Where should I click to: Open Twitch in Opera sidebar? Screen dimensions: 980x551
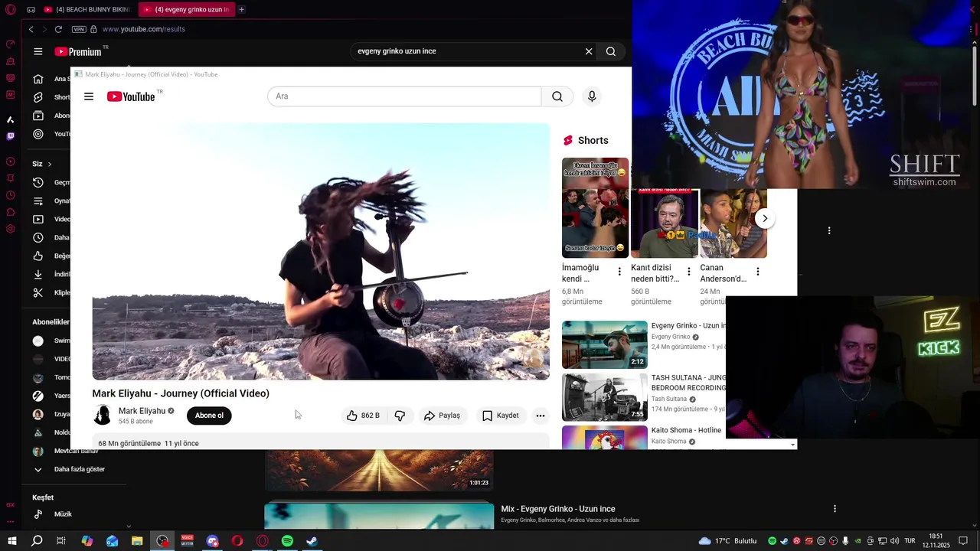[x=10, y=136]
